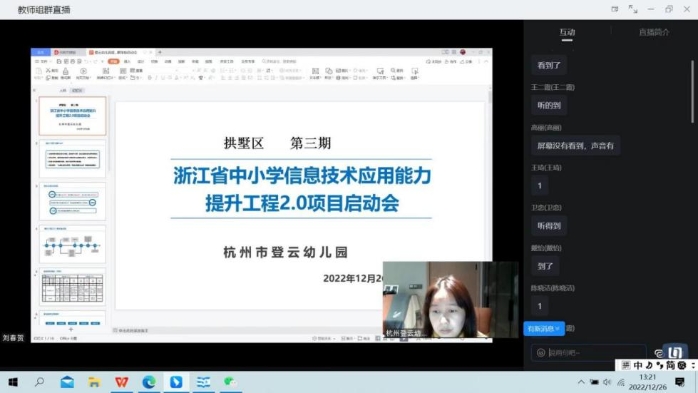The height and width of the screenshot is (393, 698).
Task: Open the Mail app on taskbar
Action: coord(67,382)
